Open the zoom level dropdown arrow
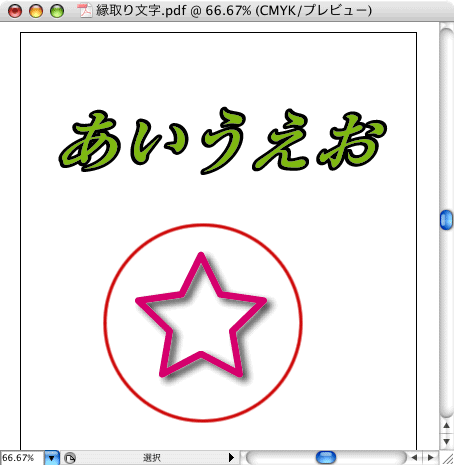 click(x=52, y=458)
